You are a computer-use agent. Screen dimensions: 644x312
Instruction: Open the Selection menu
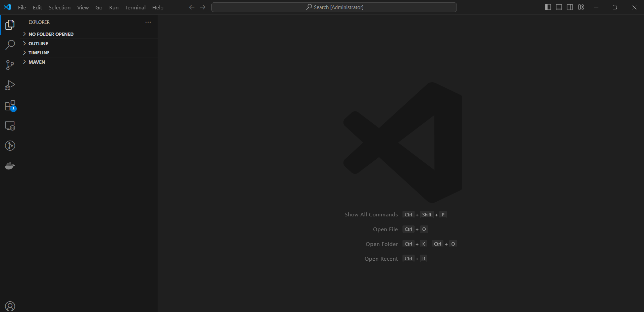pos(59,7)
